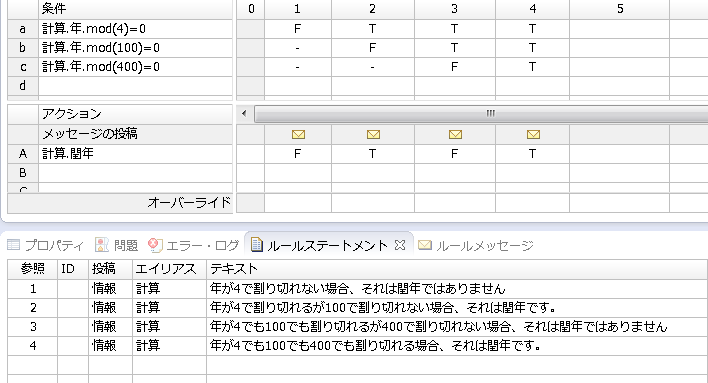Click the message envelope icon in column 4
Image resolution: width=708 pixels, height=383 pixels.
533,135
